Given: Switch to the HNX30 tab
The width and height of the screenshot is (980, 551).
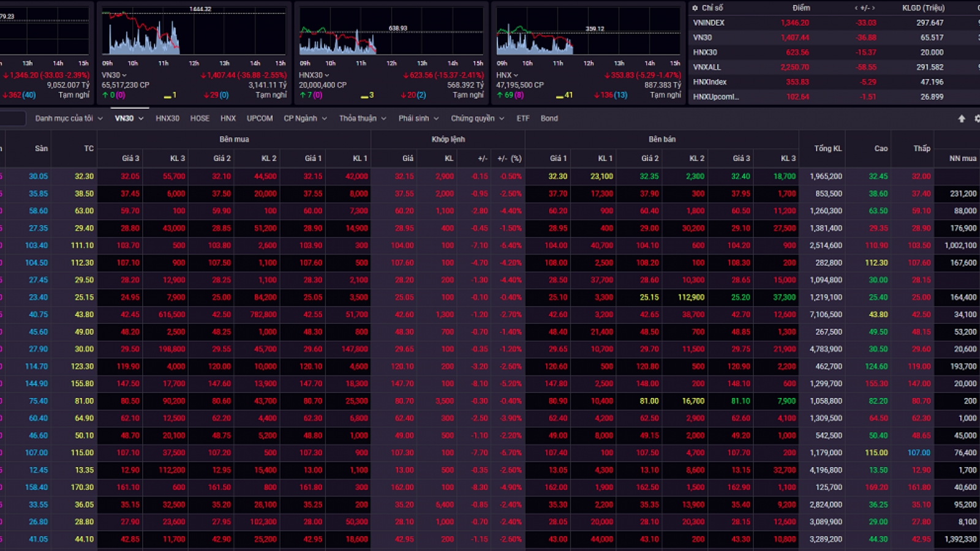Looking at the screenshot, I should [167, 118].
